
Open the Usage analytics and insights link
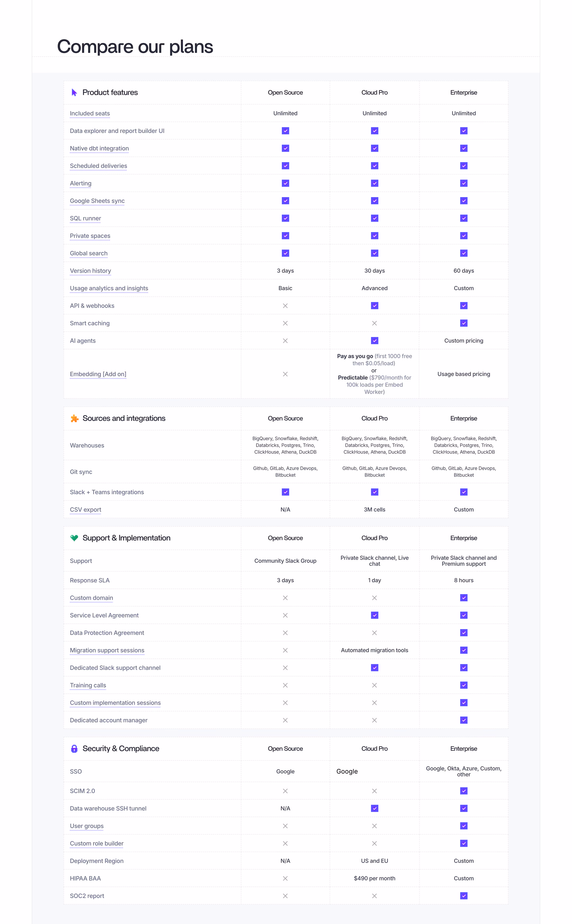pos(109,288)
